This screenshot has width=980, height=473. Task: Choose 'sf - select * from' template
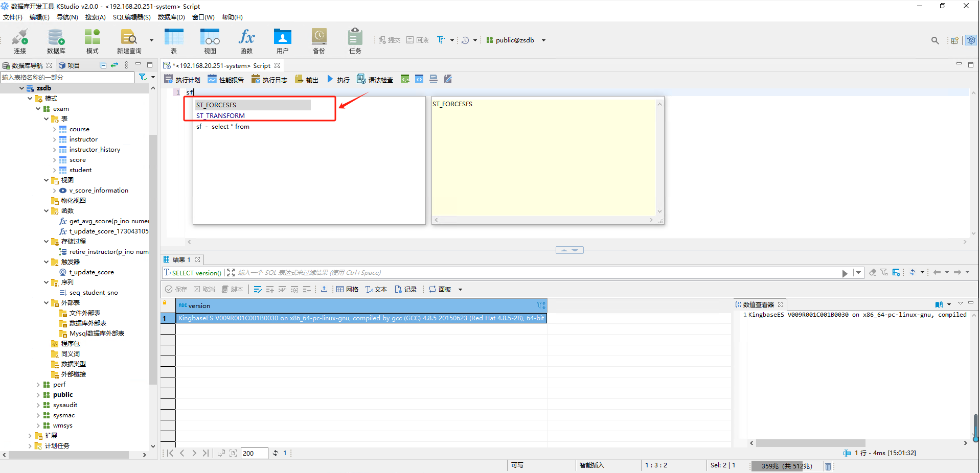[x=223, y=127]
